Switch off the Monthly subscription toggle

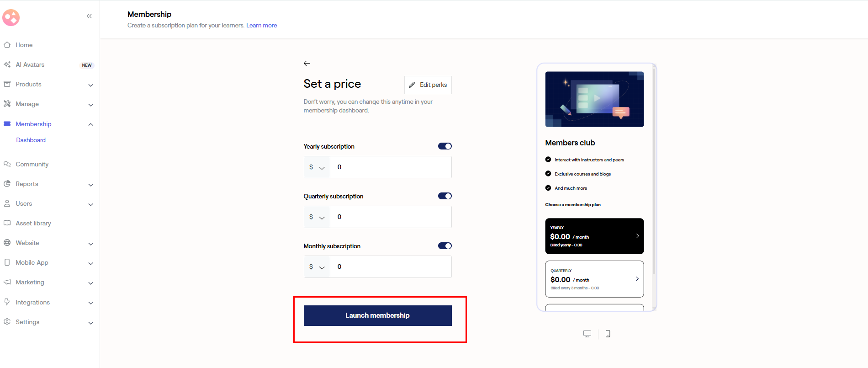(445, 246)
